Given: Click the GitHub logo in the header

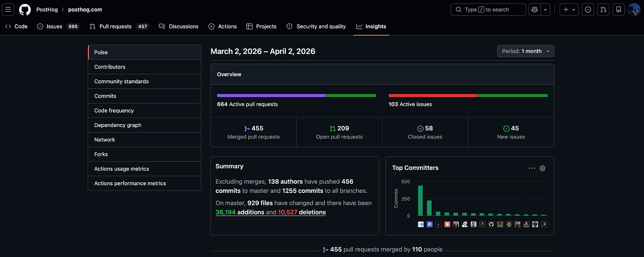Looking at the screenshot, I should tap(25, 9).
